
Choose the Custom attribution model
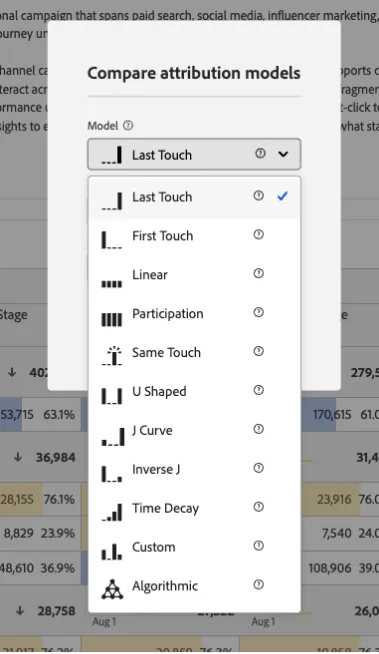click(194, 547)
